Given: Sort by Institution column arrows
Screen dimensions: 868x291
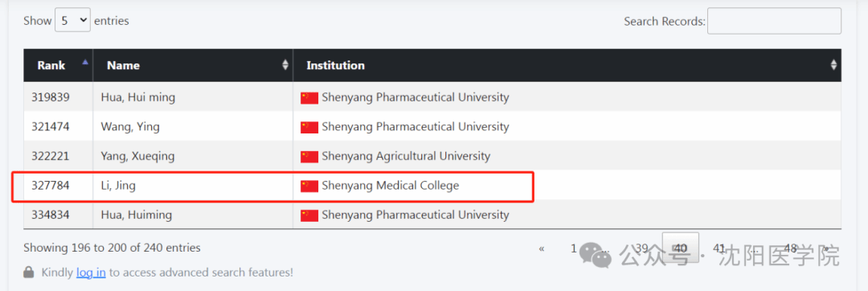Looking at the screenshot, I should click(x=833, y=65).
